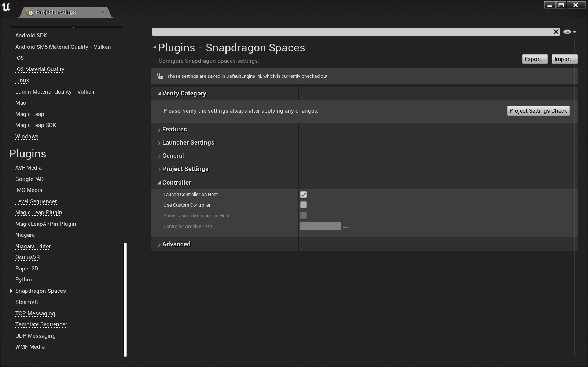The width and height of the screenshot is (588, 367).
Task: Open WMF Media plugin settings
Action: (30, 347)
